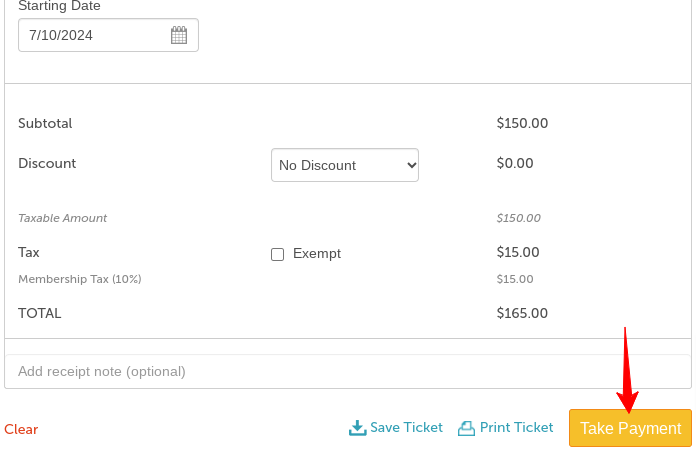Screen dimensions: 696x450
Task: Focus the Starting Date field showing 7/10/2024
Action: (108, 35)
